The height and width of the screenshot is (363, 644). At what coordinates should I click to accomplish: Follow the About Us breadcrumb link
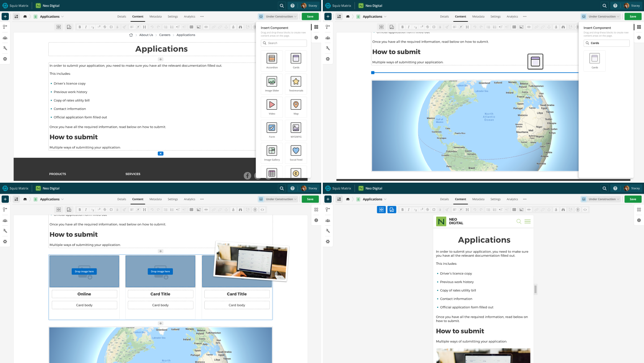tap(146, 35)
